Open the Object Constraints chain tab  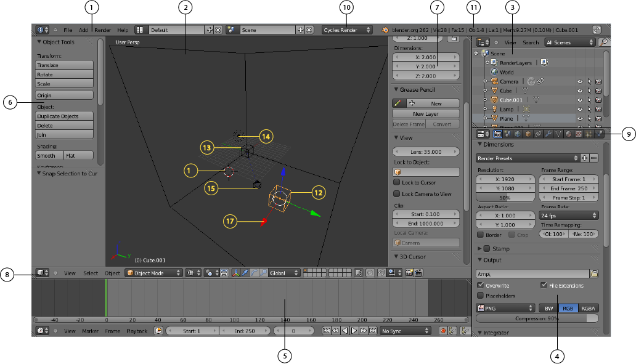tap(538, 134)
